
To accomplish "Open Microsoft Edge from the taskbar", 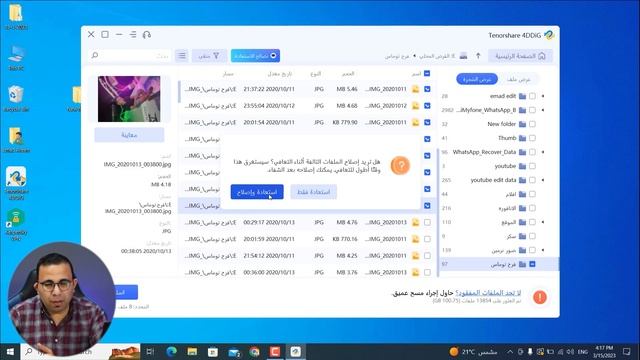I will coord(171,351).
